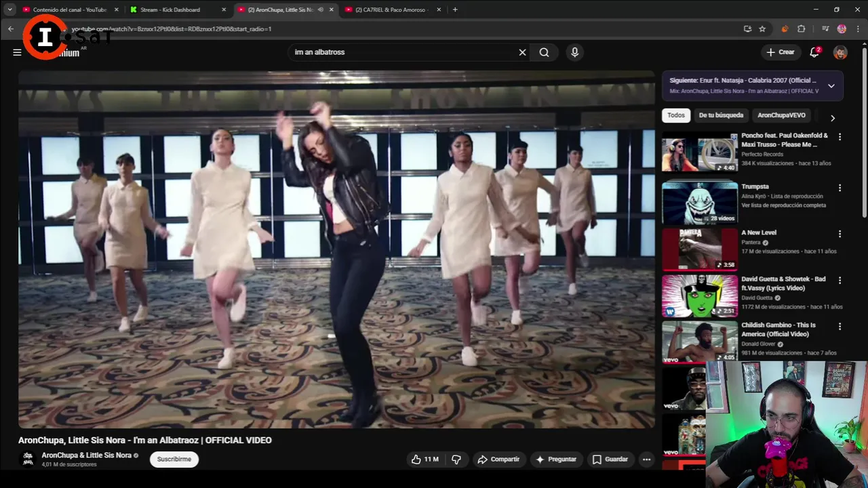
Task: Show more filter chips with right arrow
Action: pos(832,118)
